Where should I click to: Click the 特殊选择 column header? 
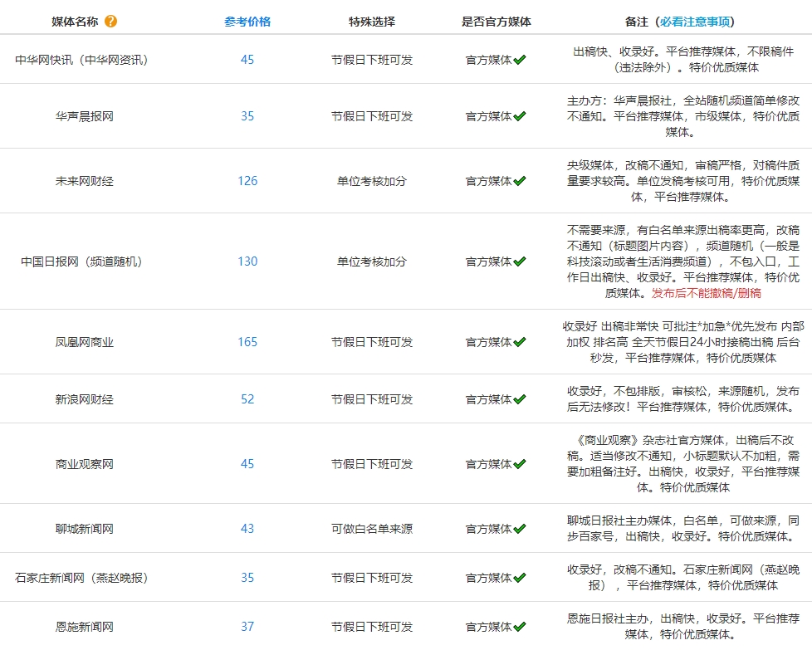coord(372,22)
